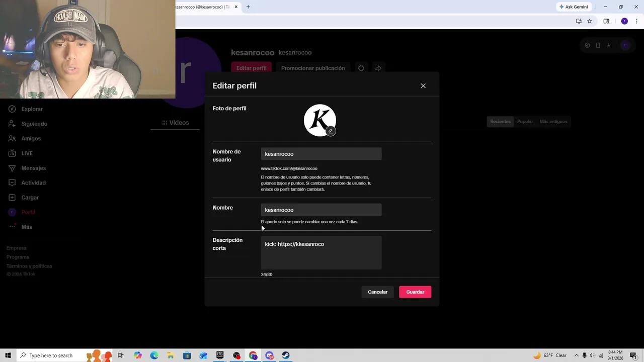Select the Más antiguos sort option
Image resolution: width=644 pixels, height=362 pixels.
[x=553, y=122]
